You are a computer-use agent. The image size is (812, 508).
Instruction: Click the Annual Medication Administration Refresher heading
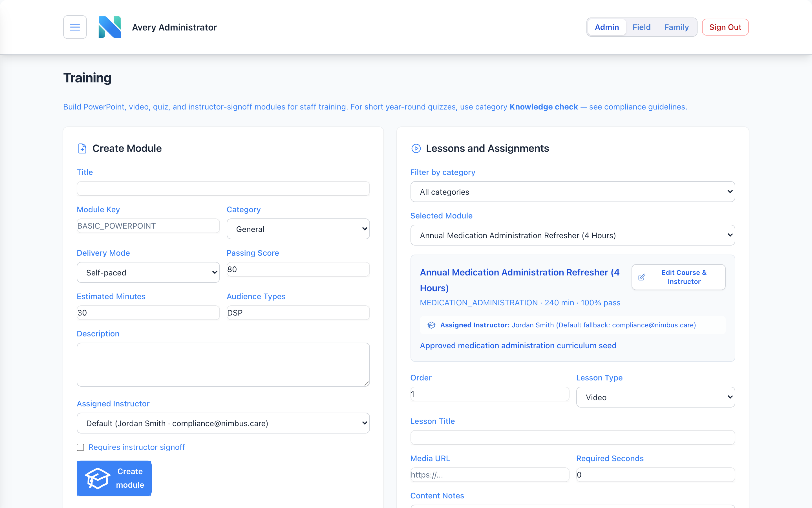[x=520, y=280]
